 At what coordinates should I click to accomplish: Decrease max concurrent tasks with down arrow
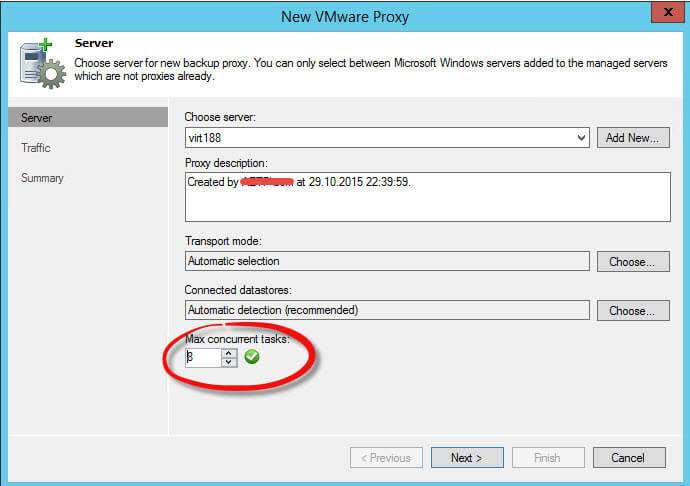click(228, 362)
